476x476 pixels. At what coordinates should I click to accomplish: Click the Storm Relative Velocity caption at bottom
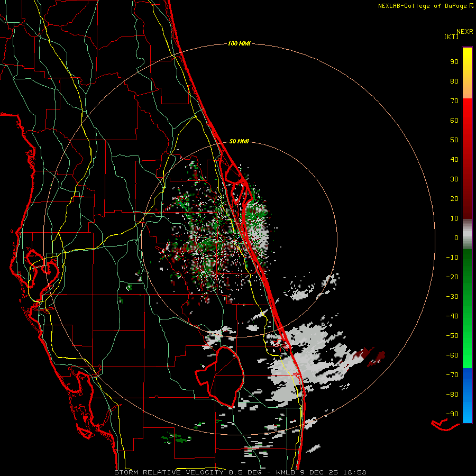click(x=240, y=472)
